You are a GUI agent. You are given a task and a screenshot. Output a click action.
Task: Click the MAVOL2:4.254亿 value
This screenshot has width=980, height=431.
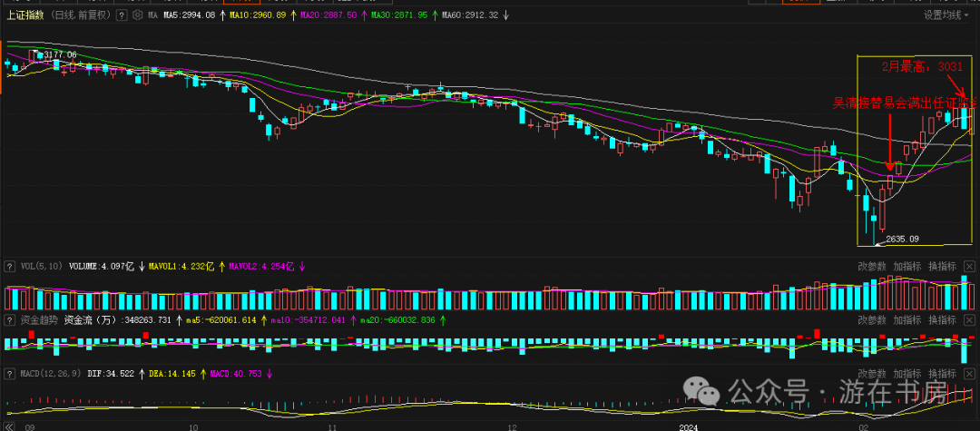pos(261,266)
